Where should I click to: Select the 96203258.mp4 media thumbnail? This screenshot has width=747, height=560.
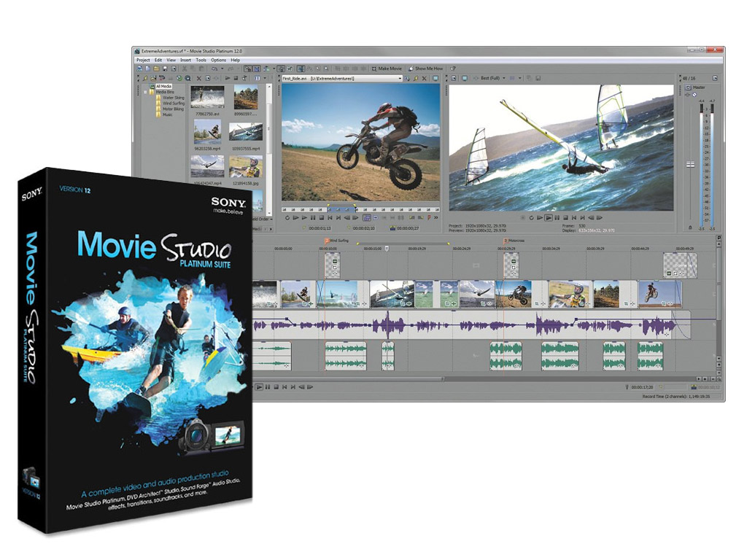[x=208, y=133]
